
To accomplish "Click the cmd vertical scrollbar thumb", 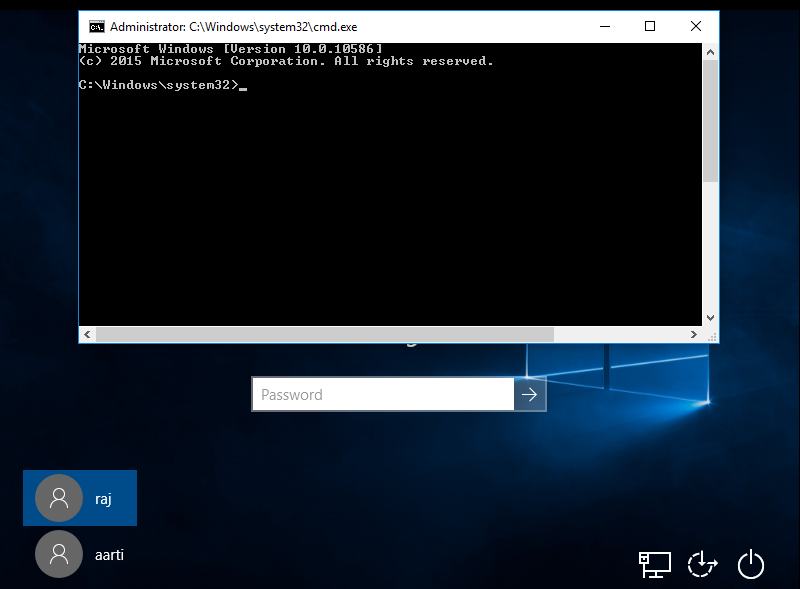I will point(710,121).
